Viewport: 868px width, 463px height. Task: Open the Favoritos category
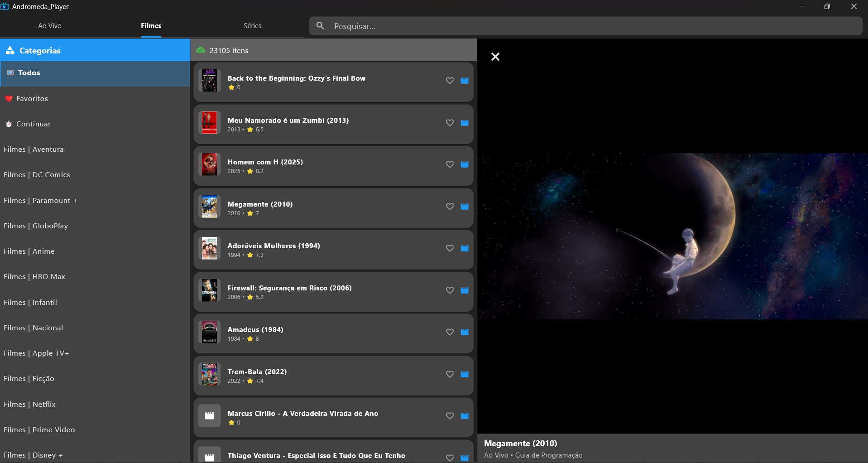[x=32, y=99]
